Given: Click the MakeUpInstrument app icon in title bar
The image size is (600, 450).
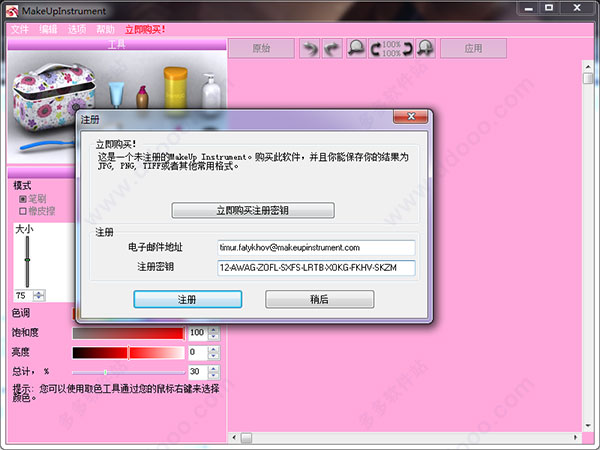Looking at the screenshot, I should (12, 11).
